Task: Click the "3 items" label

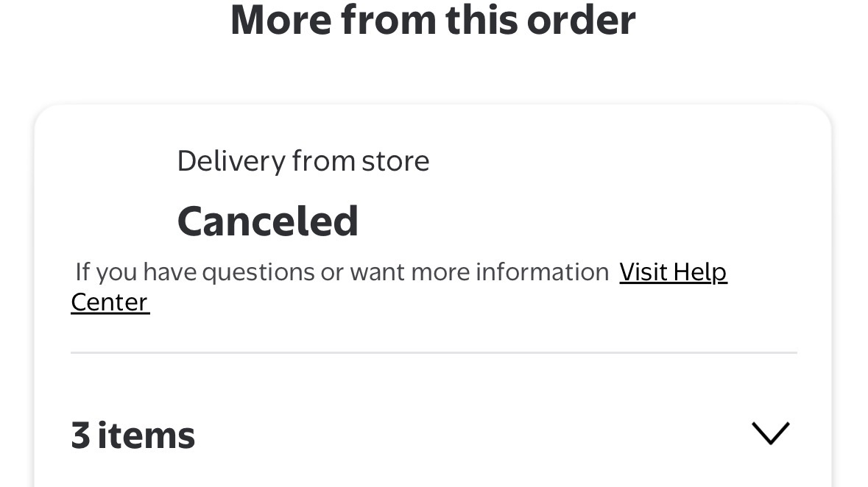Action: click(x=133, y=435)
